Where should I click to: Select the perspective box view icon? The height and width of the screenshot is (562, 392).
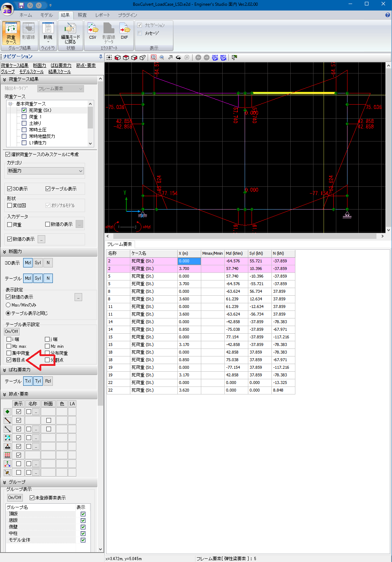143,58
